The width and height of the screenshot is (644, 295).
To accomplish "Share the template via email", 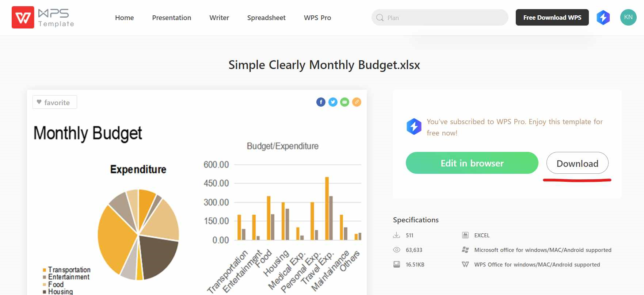I will (344, 102).
